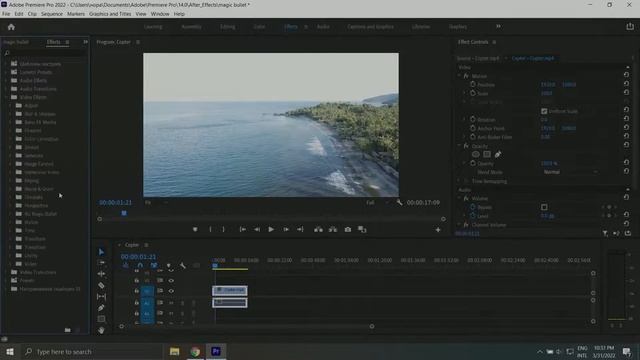The width and height of the screenshot is (640, 360).
Task: Step back one frame
Action: [257, 229]
